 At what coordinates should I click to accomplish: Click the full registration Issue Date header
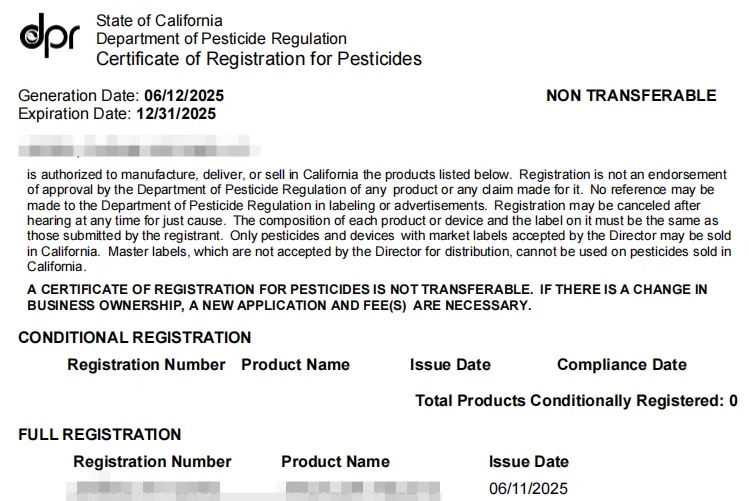pyautogui.click(x=529, y=462)
